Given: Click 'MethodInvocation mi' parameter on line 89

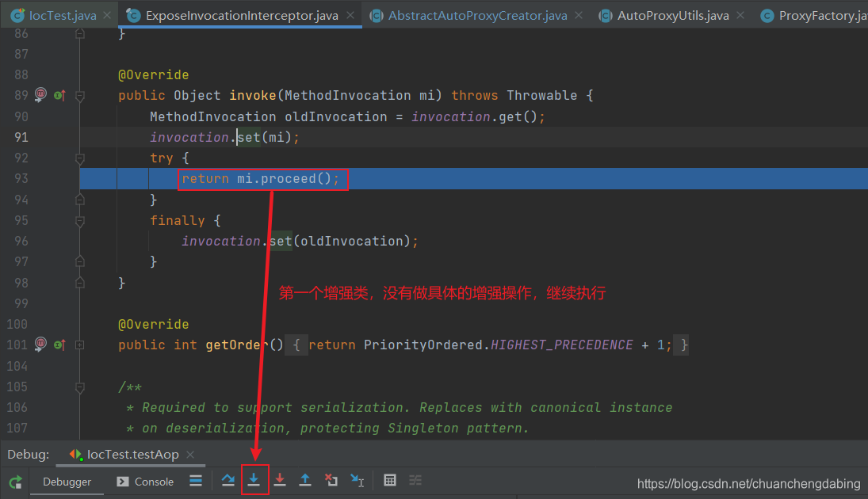Looking at the screenshot, I should click(x=359, y=96).
